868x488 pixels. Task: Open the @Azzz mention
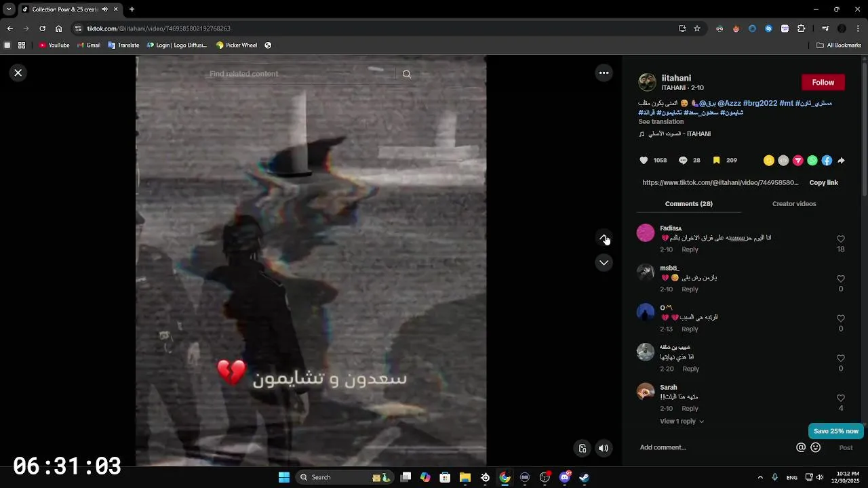pos(729,103)
